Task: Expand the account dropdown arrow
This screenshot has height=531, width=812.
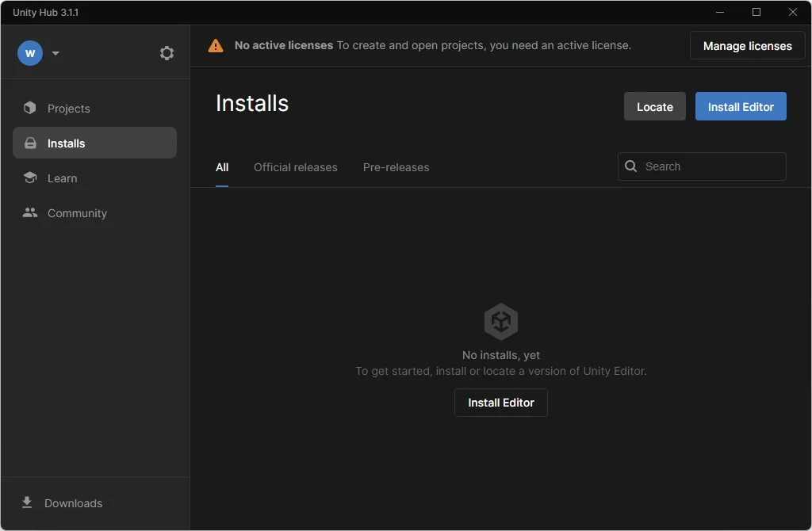Action: 56,53
